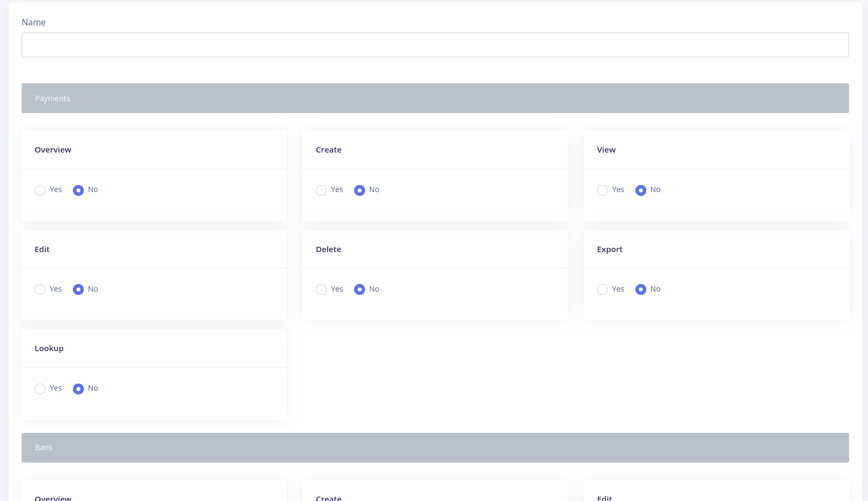Enable Yes for Payments Edit permission
The image size is (868, 501).
pyautogui.click(x=40, y=289)
